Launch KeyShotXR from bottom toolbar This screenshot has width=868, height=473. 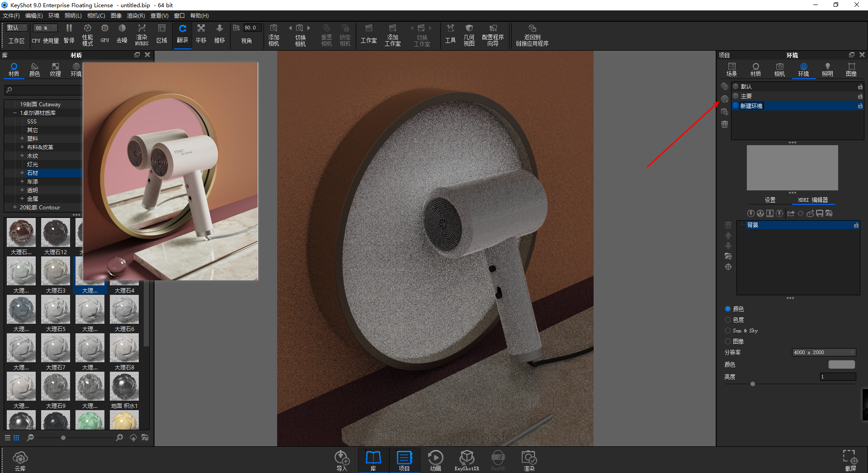467,460
